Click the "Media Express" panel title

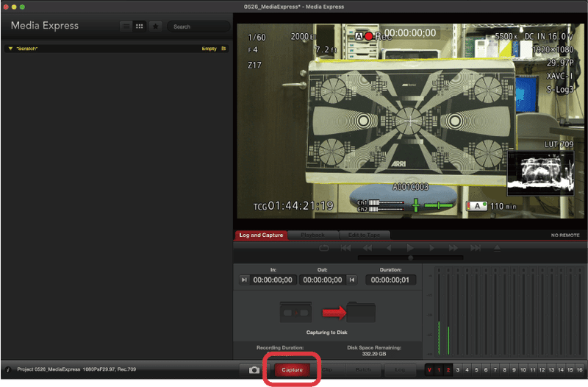pos(45,26)
